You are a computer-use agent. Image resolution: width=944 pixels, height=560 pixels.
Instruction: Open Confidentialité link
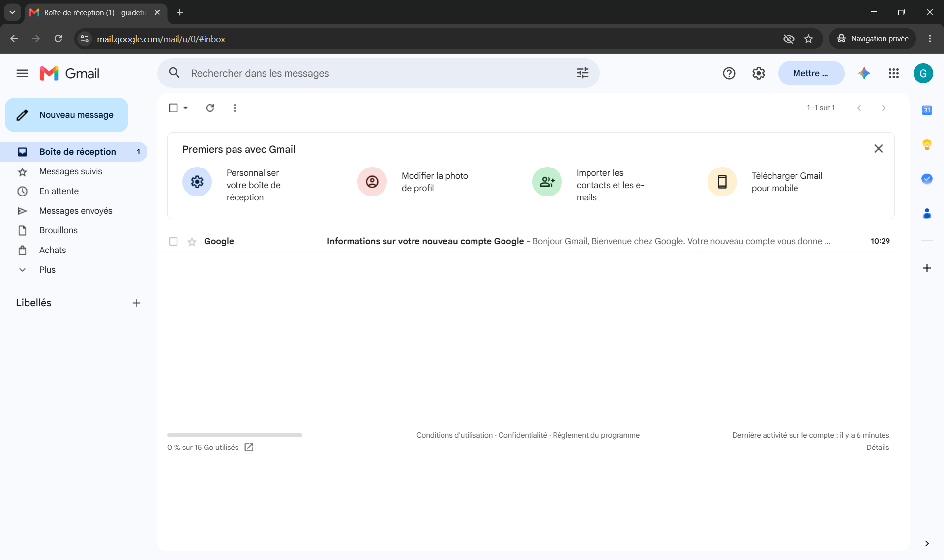(x=523, y=435)
